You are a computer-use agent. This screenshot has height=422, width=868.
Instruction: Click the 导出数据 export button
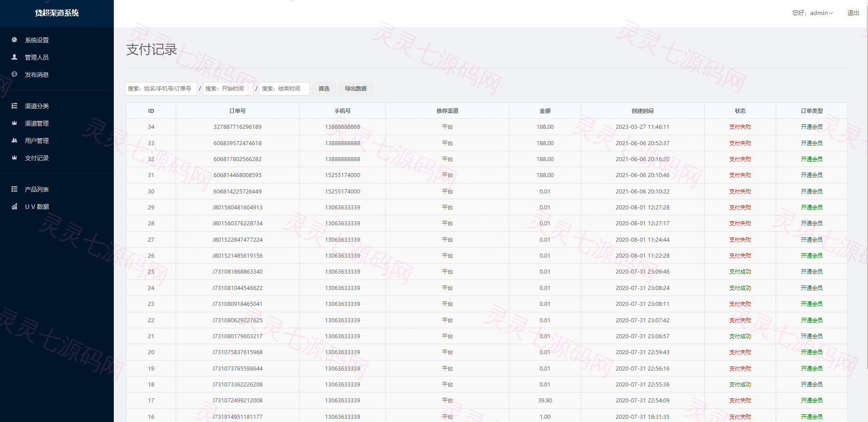tap(355, 89)
